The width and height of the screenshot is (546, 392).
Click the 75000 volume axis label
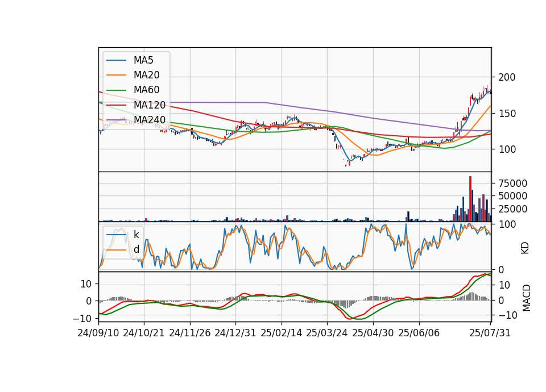(x=512, y=184)
